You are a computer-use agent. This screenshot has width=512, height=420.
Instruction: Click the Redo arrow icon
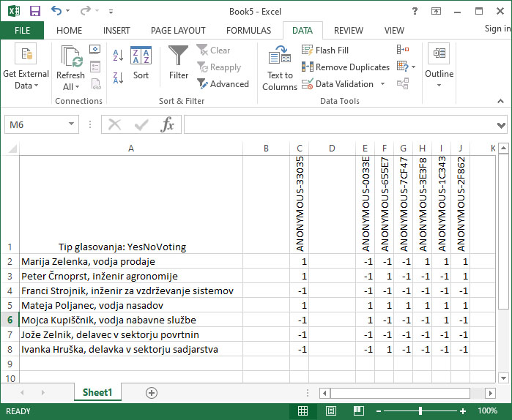tap(86, 11)
